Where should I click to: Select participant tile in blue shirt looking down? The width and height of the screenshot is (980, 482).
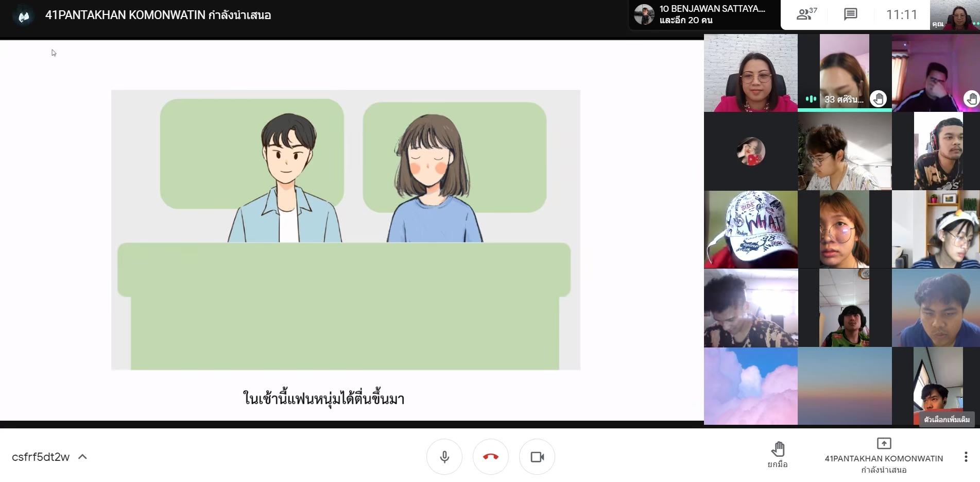point(936,308)
